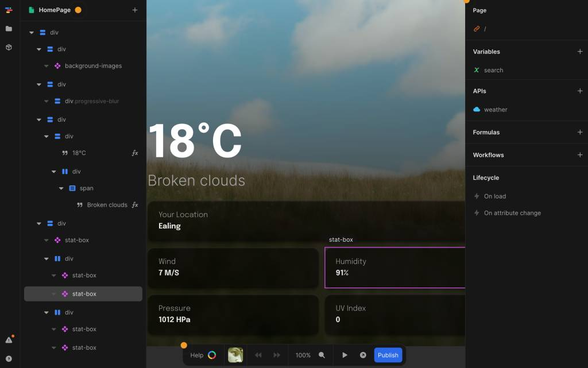The width and height of the screenshot is (588, 368).
Task: Select the Your Location Ealing card
Action: [307, 221]
